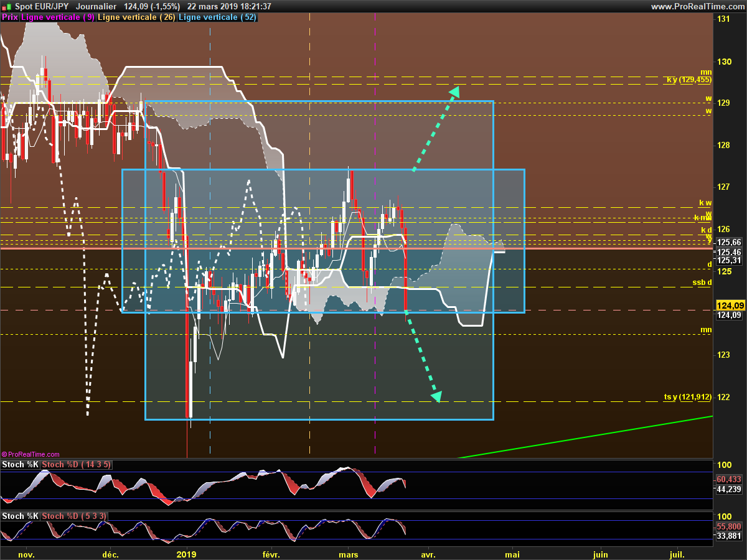Open the www.ProRealTime.com link
Image resolution: width=747 pixels, height=560 pixels.
tap(697, 6)
